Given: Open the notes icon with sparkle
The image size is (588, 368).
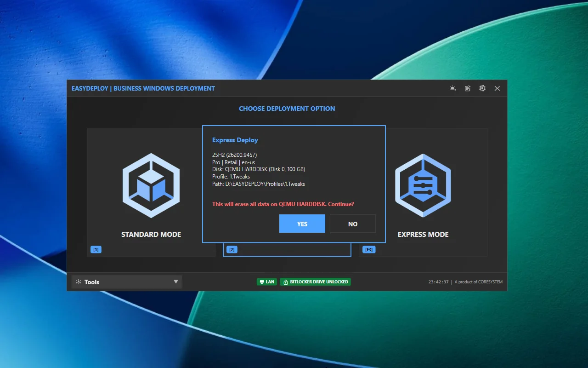Looking at the screenshot, I should (468, 88).
